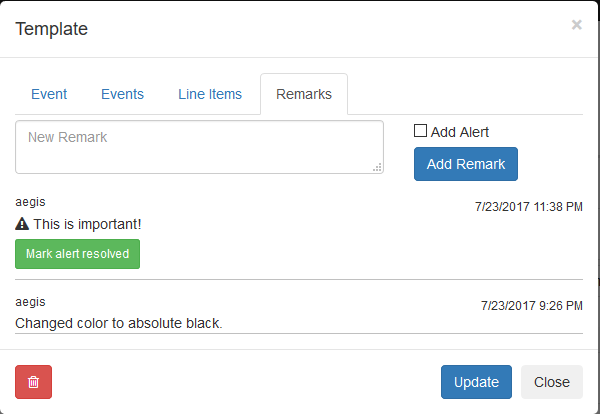
Task: Click the Update button
Action: click(476, 382)
